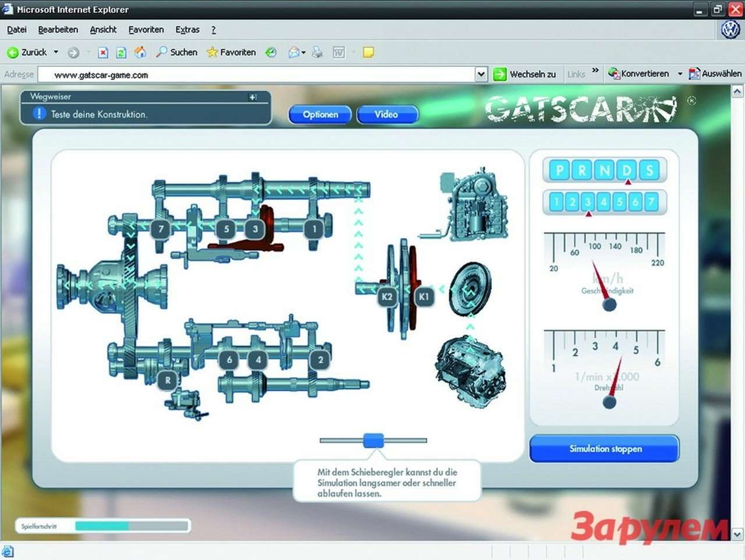Open the Favoriten menu
Viewport: 745px width, 560px height.
point(146,30)
